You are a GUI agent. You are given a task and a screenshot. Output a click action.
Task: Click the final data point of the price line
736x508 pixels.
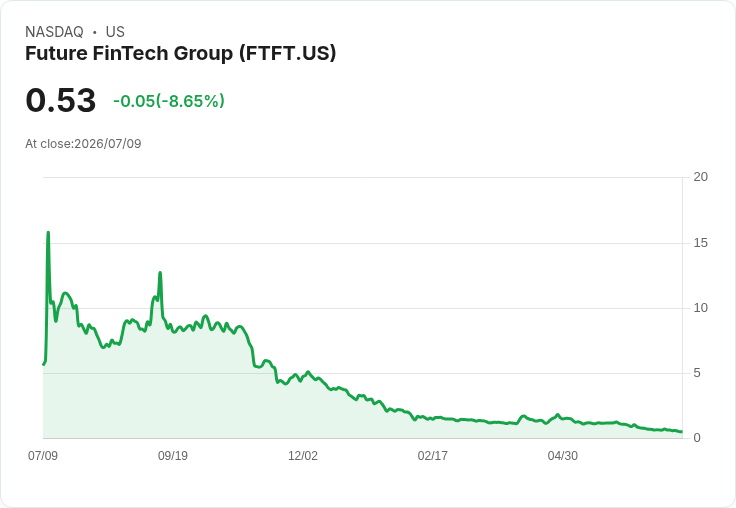click(x=682, y=431)
